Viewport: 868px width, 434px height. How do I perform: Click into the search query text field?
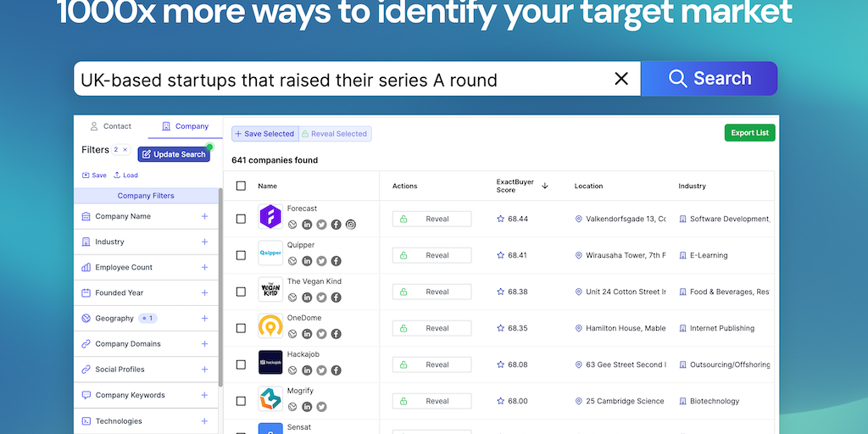[x=339, y=80]
